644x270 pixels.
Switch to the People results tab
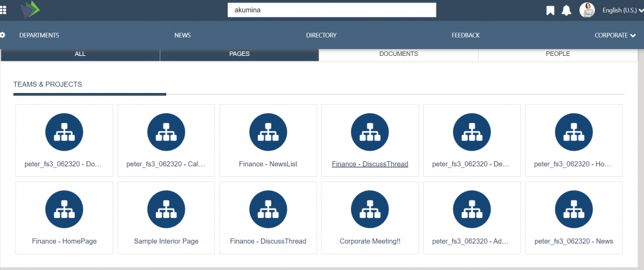pyautogui.click(x=557, y=54)
